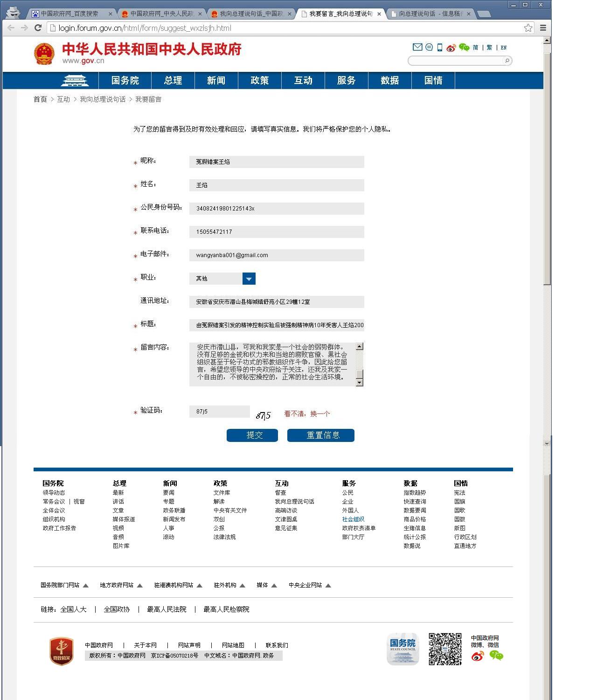Click the green WeChat icon in header
The height and width of the screenshot is (700, 597).
click(464, 47)
